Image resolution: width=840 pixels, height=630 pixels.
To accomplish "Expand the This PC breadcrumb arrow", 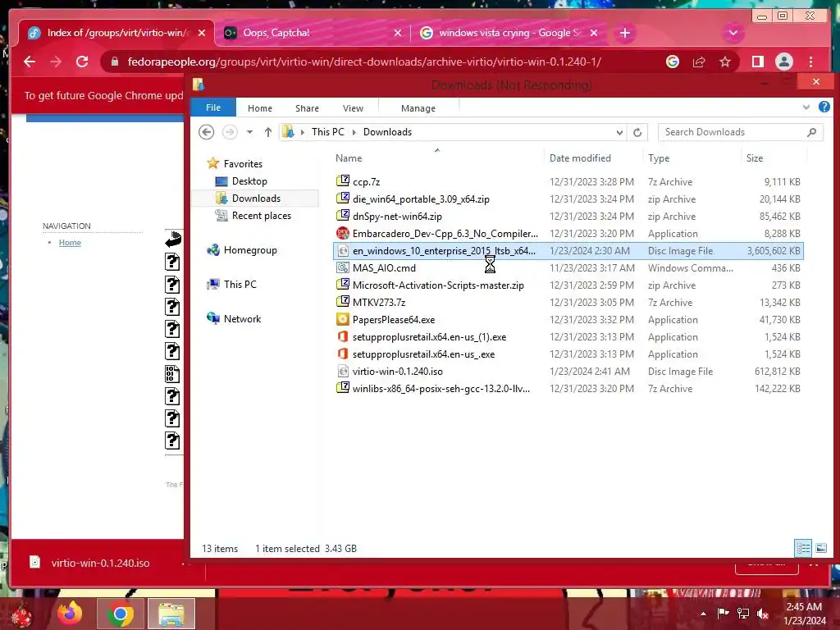I will point(354,132).
